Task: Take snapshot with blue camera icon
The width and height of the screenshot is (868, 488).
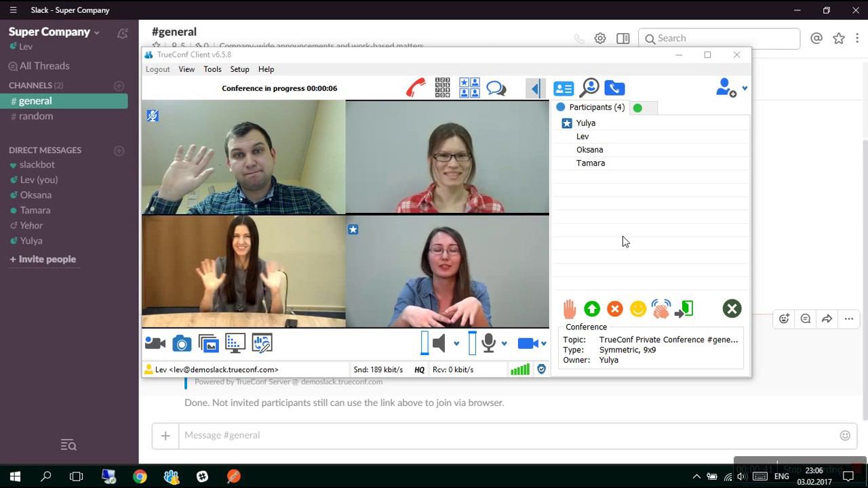Action: [x=182, y=344]
